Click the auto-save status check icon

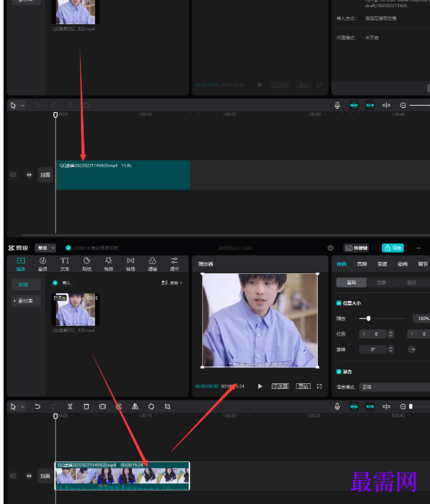point(68,248)
